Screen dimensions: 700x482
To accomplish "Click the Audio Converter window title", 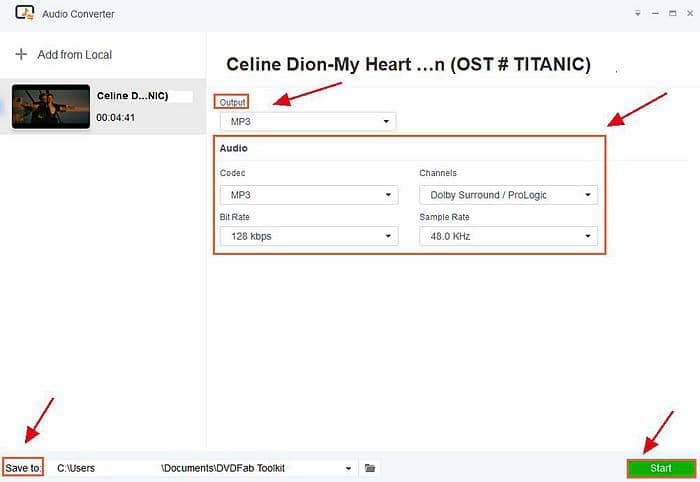I will pos(78,14).
